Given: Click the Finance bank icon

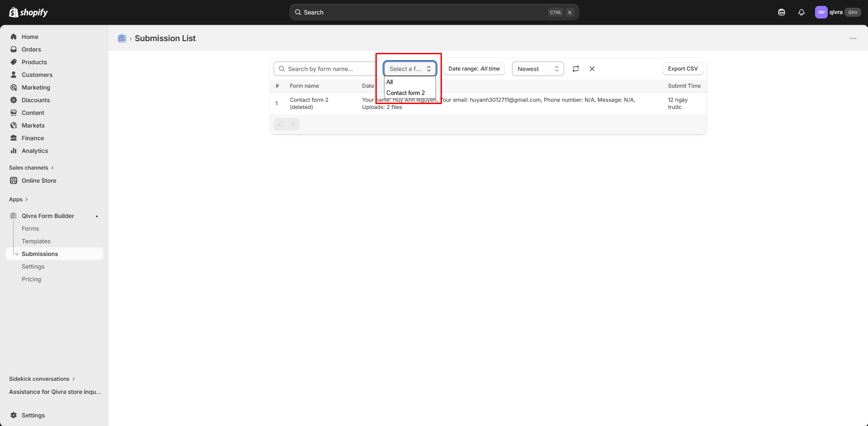Looking at the screenshot, I should (x=14, y=138).
